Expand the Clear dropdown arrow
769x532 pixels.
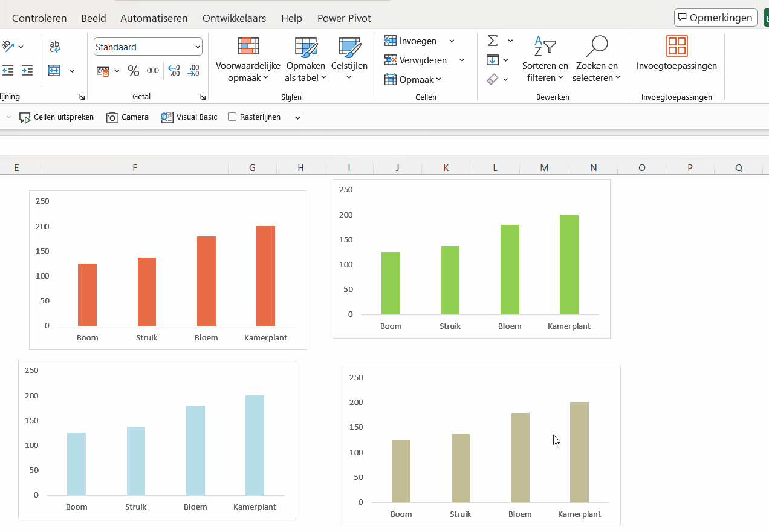[x=506, y=79]
